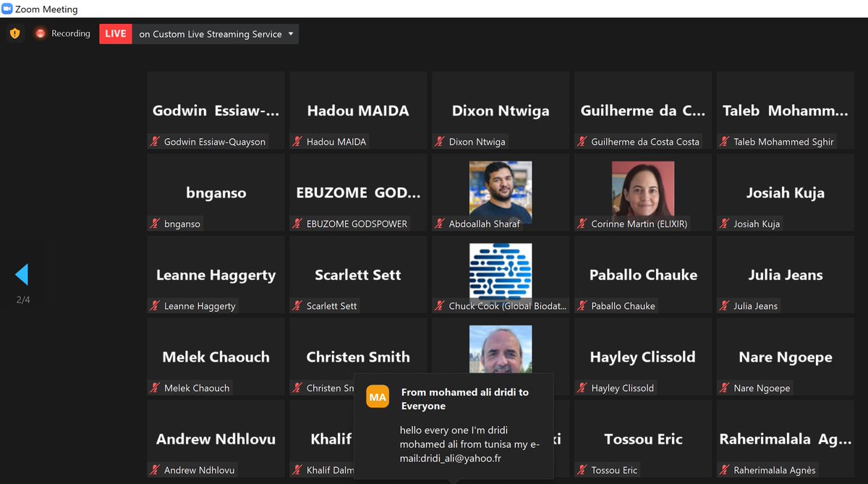Click muted mic icon beside Melek Chaouch
This screenshot has height=484, width=868.
[155, 388]
